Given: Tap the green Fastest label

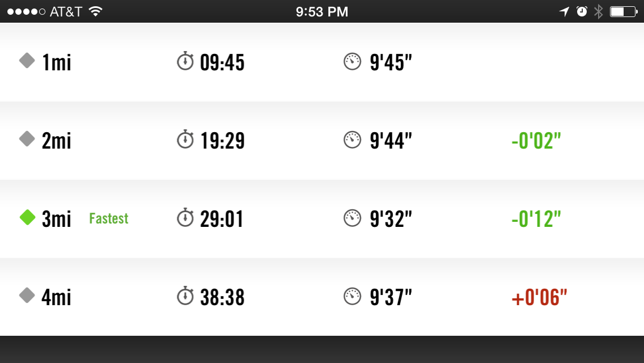Looking at the screenshot, I should pos(109,218).
